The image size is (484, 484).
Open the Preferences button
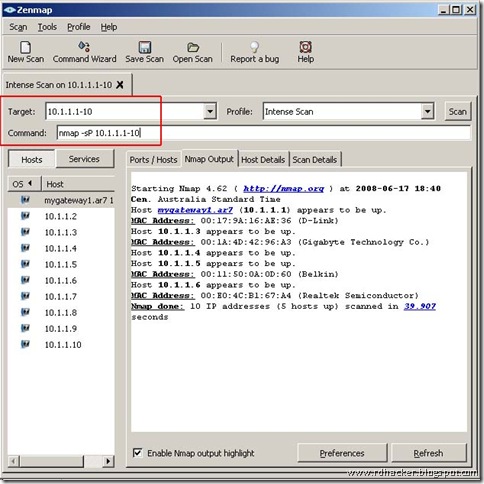click(342, 453)
